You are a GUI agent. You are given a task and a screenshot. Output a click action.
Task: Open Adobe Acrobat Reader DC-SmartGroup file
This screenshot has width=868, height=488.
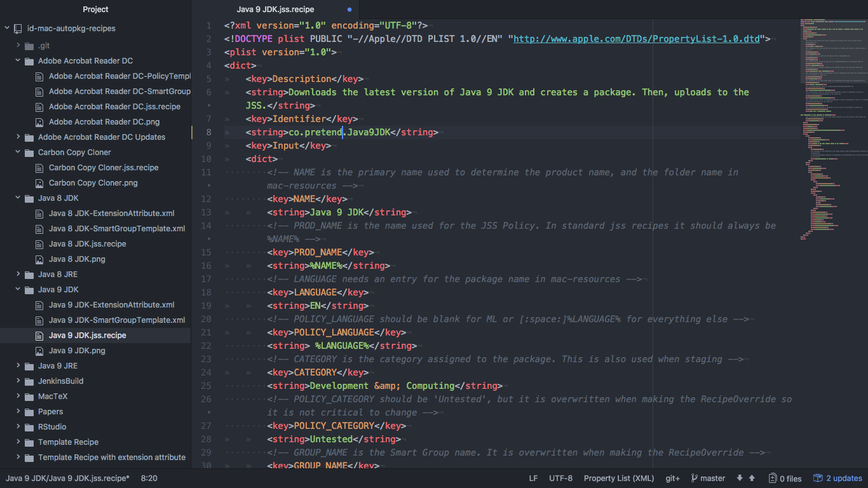point(119,91)
